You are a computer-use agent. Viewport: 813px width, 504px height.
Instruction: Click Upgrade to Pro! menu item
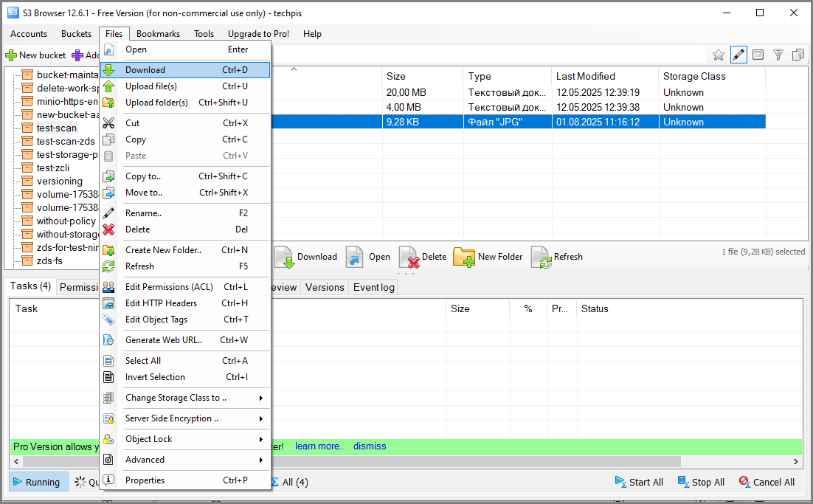tap(258, 34)
